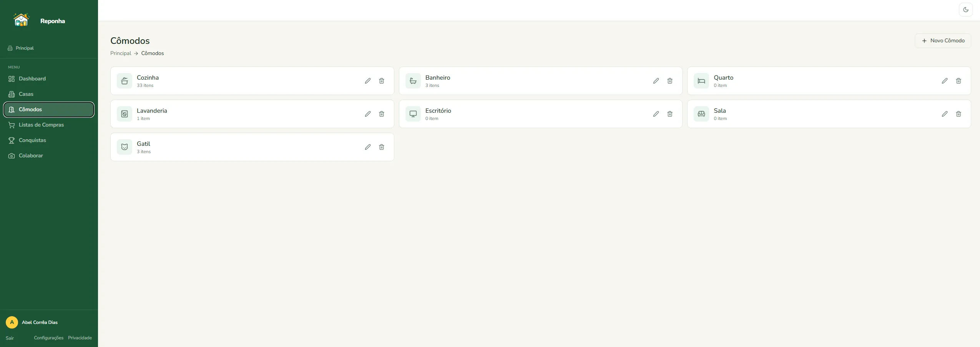Image resolution: width=980 pixels, height=347 pixels.
Task: Open the Conquistas page
Action: pyautogui.click(x=49, y=140)
